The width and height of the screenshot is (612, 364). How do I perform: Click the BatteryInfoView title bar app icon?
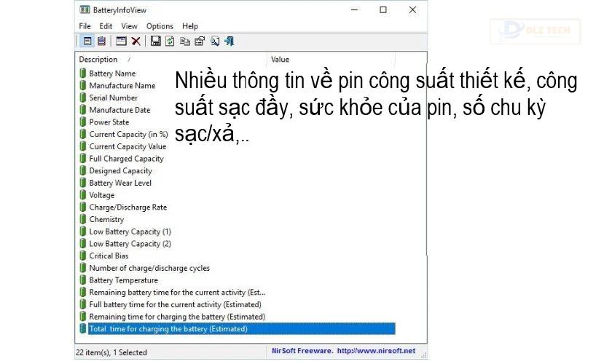pyautogui.click(x=85, y=9)
